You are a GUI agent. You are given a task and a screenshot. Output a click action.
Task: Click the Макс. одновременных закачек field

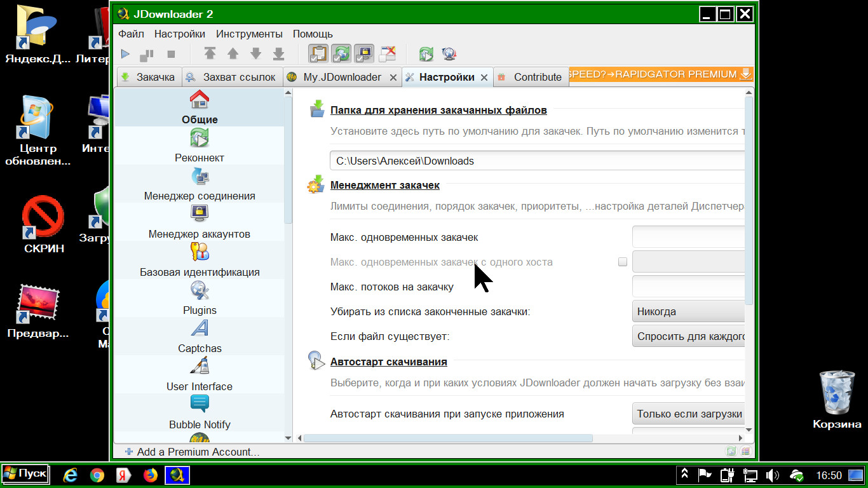tap(688, 237)
